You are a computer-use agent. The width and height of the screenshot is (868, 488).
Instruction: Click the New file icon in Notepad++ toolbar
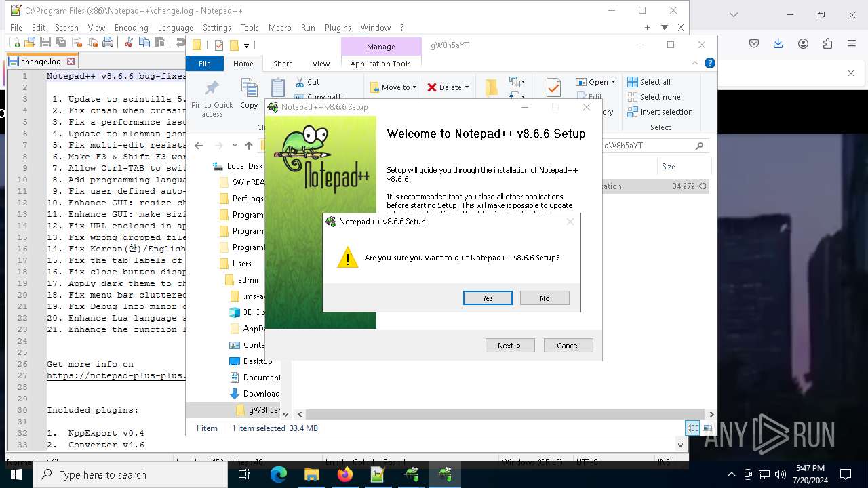click(14, 42)
